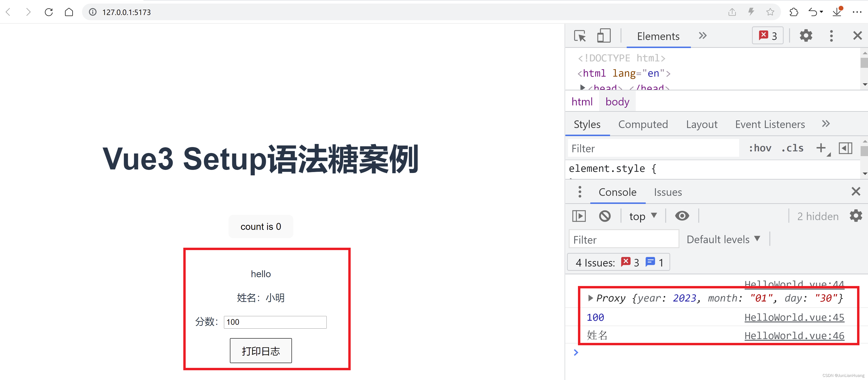Toggle the :hov element state panel
This screenshot has width=868, height=380.
coord(760,148)
